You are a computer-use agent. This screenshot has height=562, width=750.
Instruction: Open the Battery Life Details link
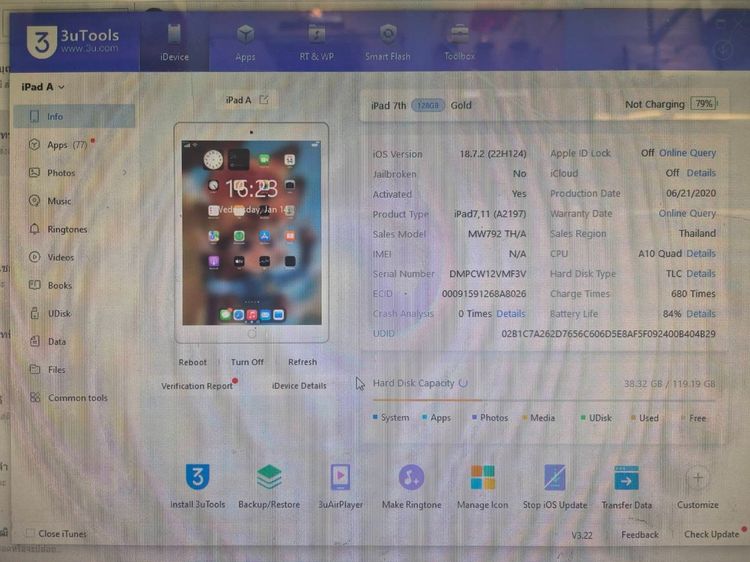pyautogui.click(x=700, y=314)
